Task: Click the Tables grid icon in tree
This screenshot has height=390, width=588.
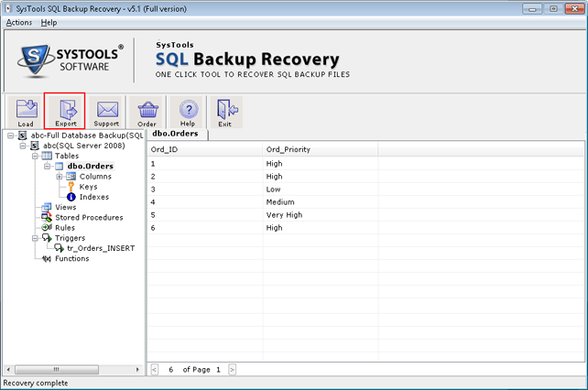Action: coord(47,156)
